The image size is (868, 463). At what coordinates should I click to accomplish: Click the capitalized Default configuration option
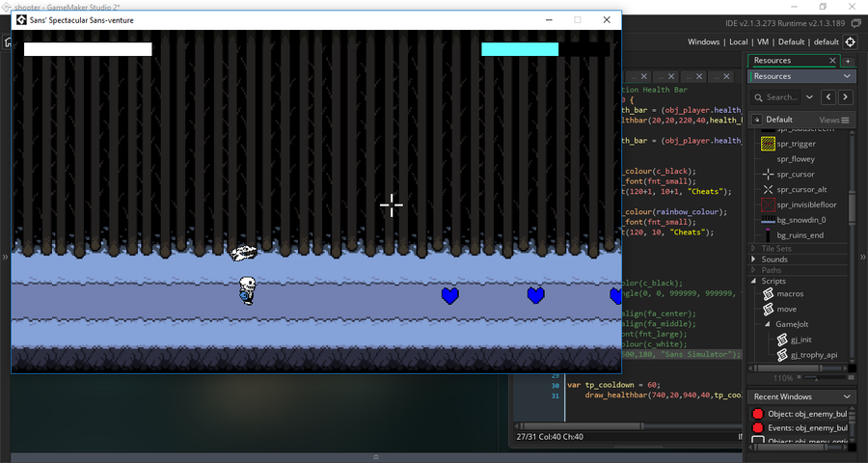(791, 42)
